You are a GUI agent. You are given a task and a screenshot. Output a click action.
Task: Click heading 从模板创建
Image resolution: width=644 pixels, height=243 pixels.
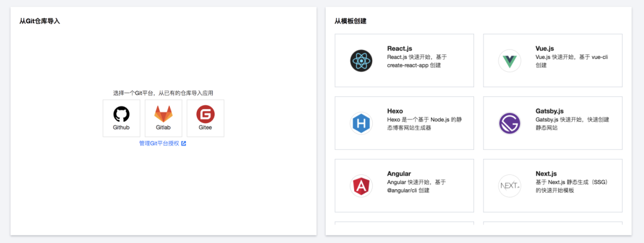click(x=351, y=21)
